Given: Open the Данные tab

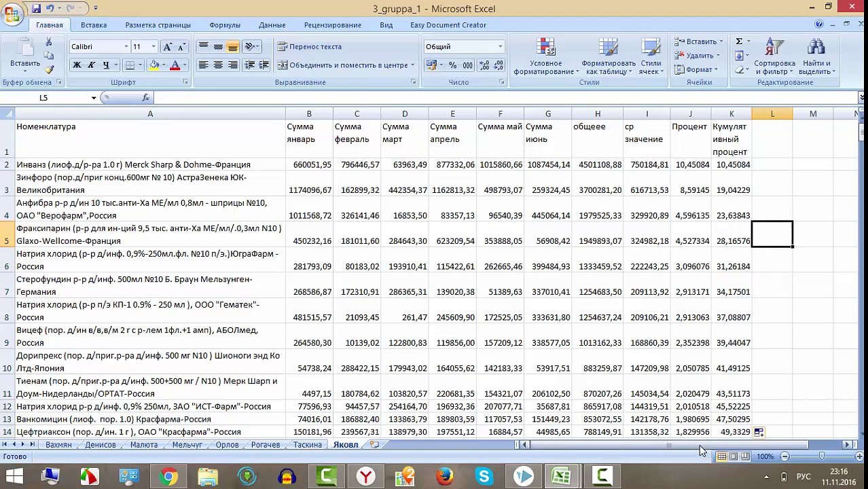Looking at the screenshot, I should pyautogui.click(x=272, y=25).
